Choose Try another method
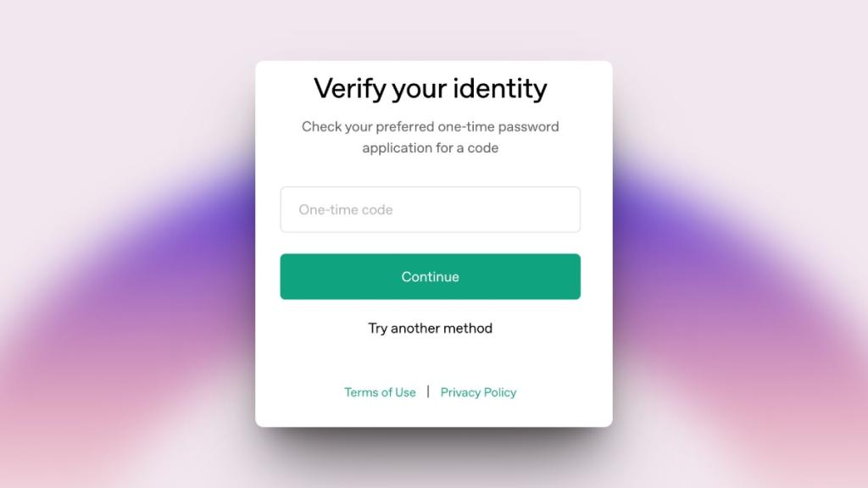The width and height of the screenshot is (868, 488). 430,328
